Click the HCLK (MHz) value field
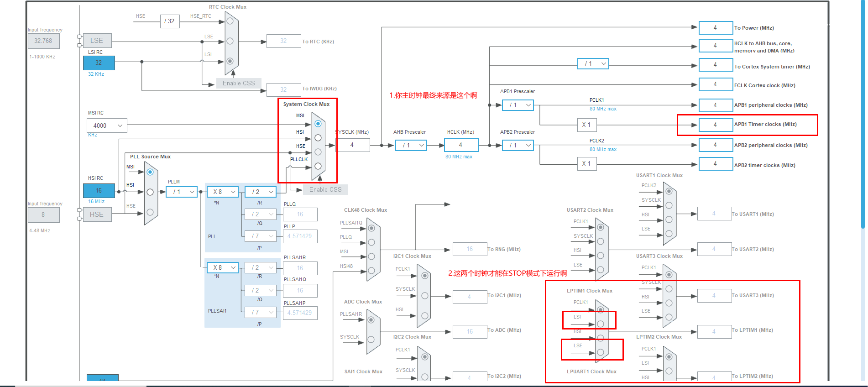868x387 pixels. click(461, 145)
